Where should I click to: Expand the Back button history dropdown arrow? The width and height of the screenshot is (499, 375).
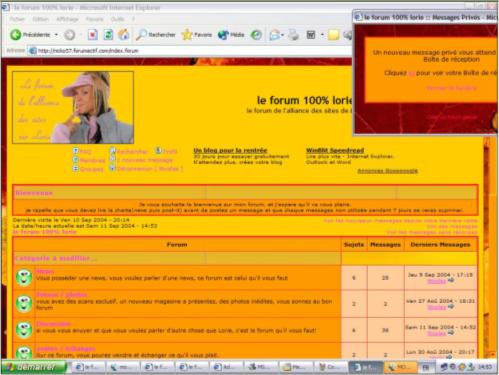pyautogui.click(x=56, y=35)
